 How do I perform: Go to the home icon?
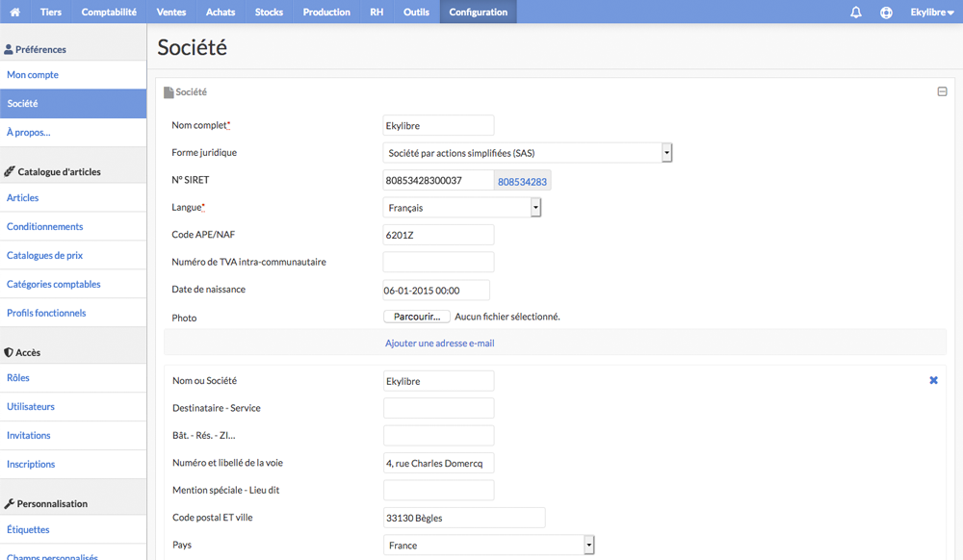tap(14, 12)
